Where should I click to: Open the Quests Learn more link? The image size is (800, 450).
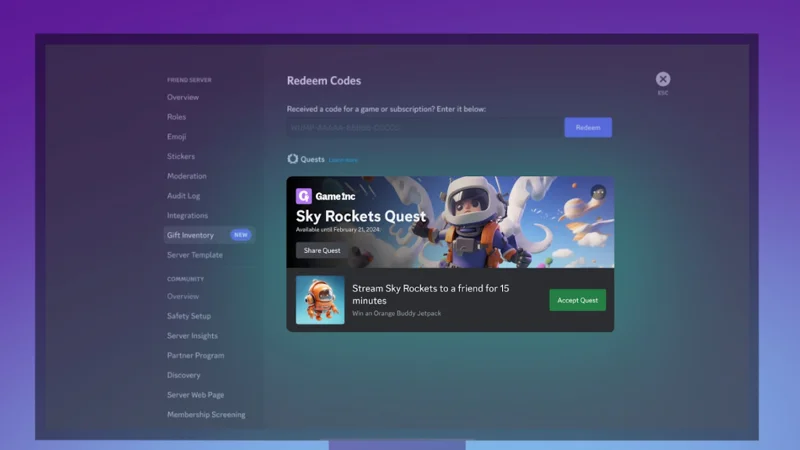[x=343, y=160]
